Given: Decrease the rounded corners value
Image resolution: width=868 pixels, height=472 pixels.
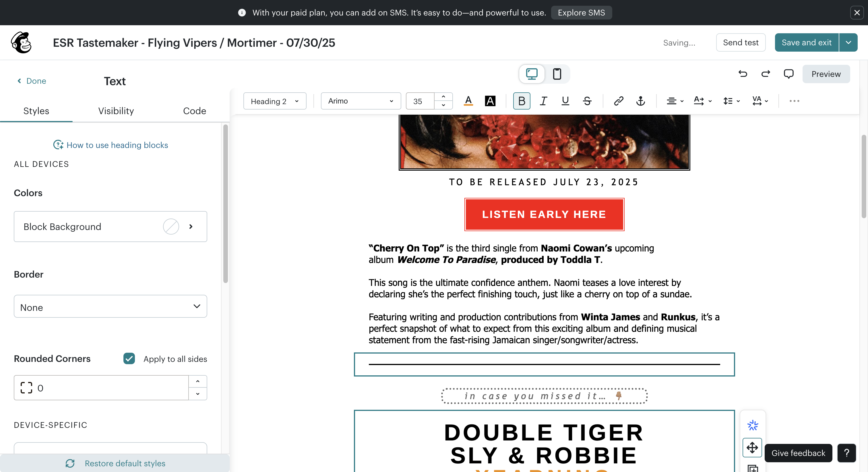Looking at the screenshot, I should coord(197,394).
